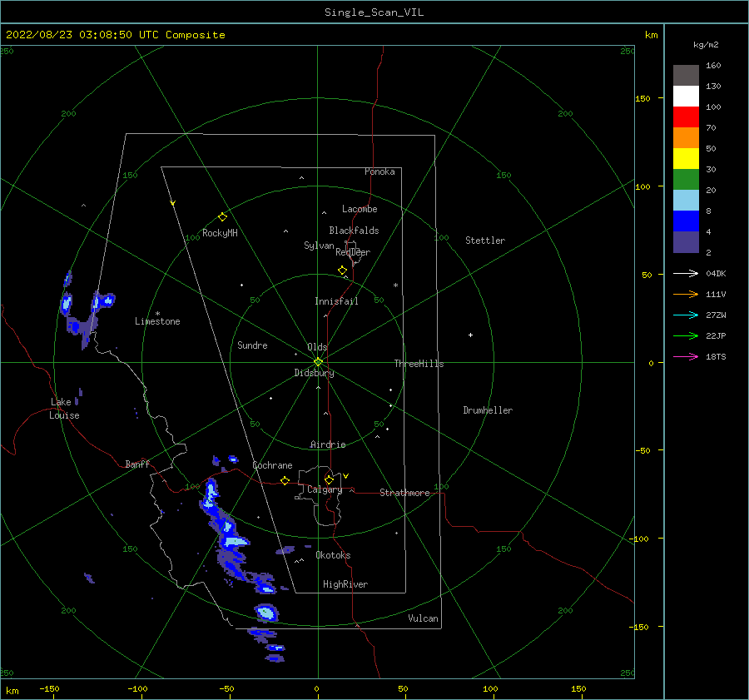This screenshot has width=749, height=700.
Task: Click the Blackfalds city label
Action: coord(354,231)
